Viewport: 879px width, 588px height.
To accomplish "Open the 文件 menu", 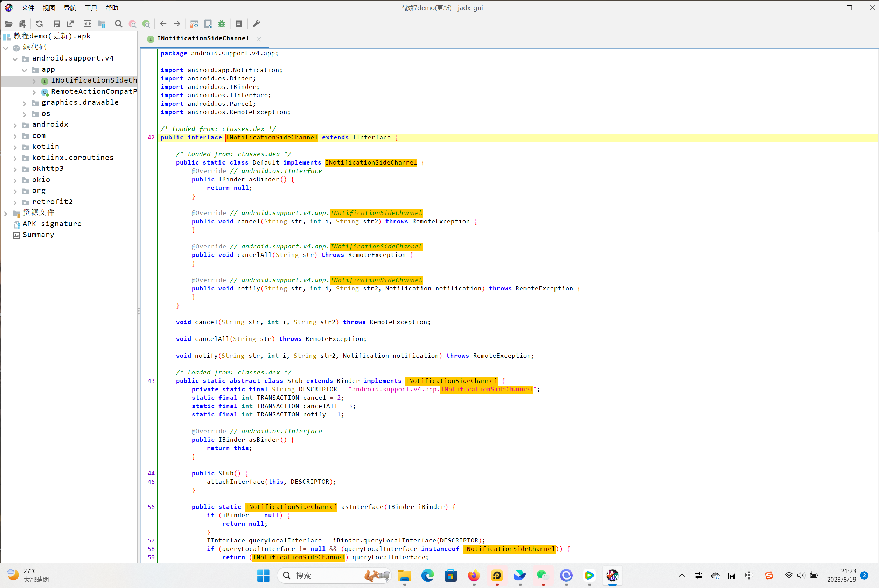I will click(x=28, y=8).
